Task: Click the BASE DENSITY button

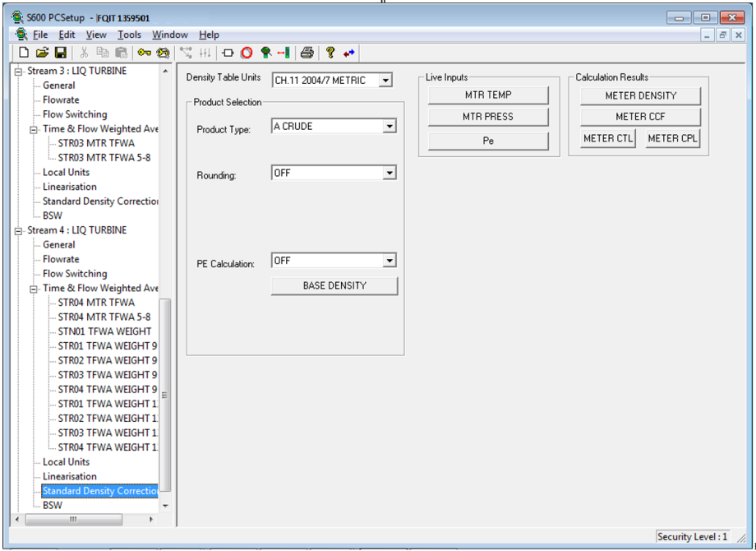Action: 334,285
